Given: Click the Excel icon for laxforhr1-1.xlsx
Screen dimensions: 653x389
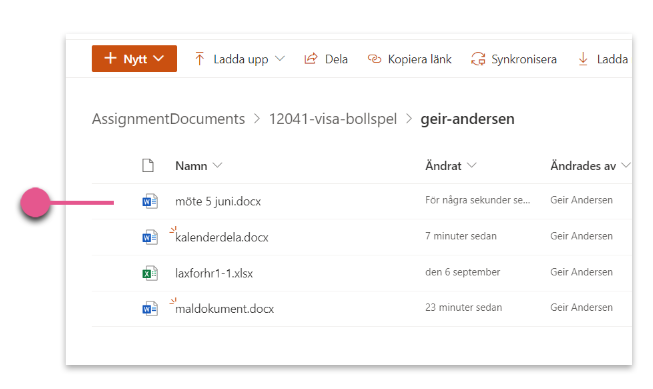Looking at the screenshot, I should [150, 273].
